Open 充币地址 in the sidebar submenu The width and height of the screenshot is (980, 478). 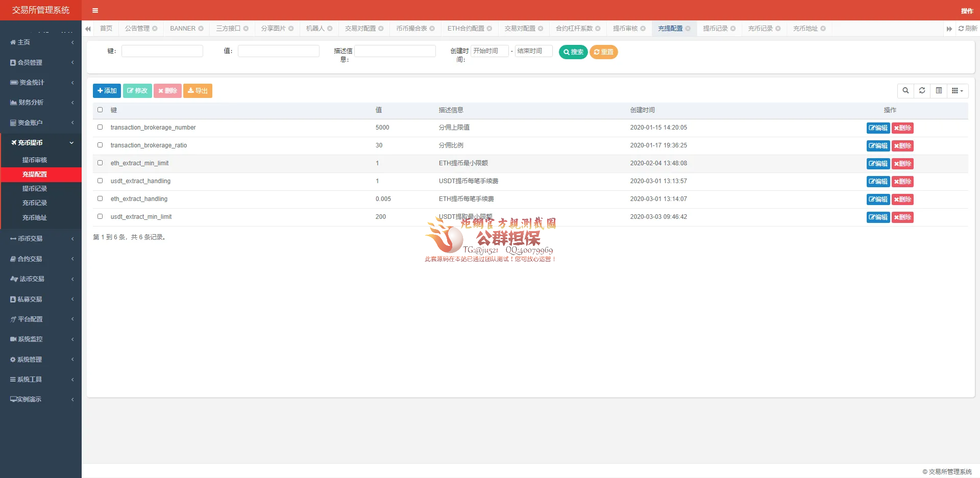coord(35,218)
